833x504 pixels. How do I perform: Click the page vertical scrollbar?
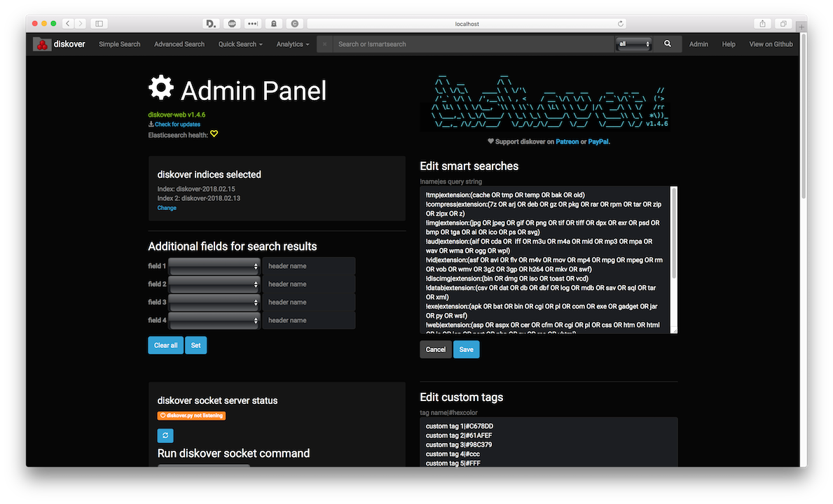[x=803, y=117]
